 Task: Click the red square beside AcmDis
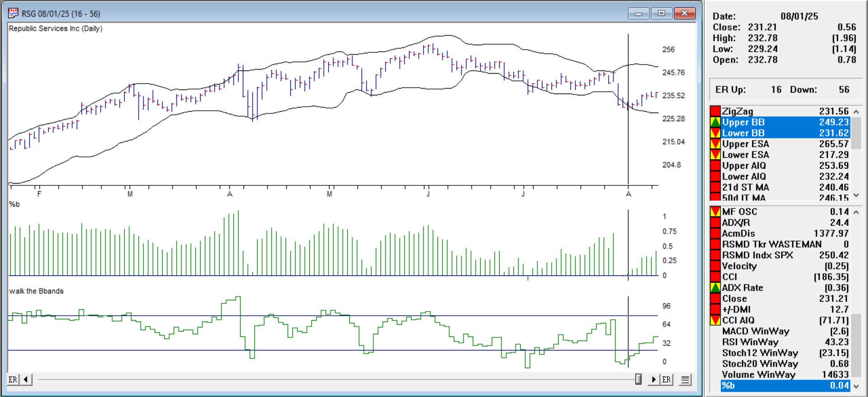click(x=715, y=233)
